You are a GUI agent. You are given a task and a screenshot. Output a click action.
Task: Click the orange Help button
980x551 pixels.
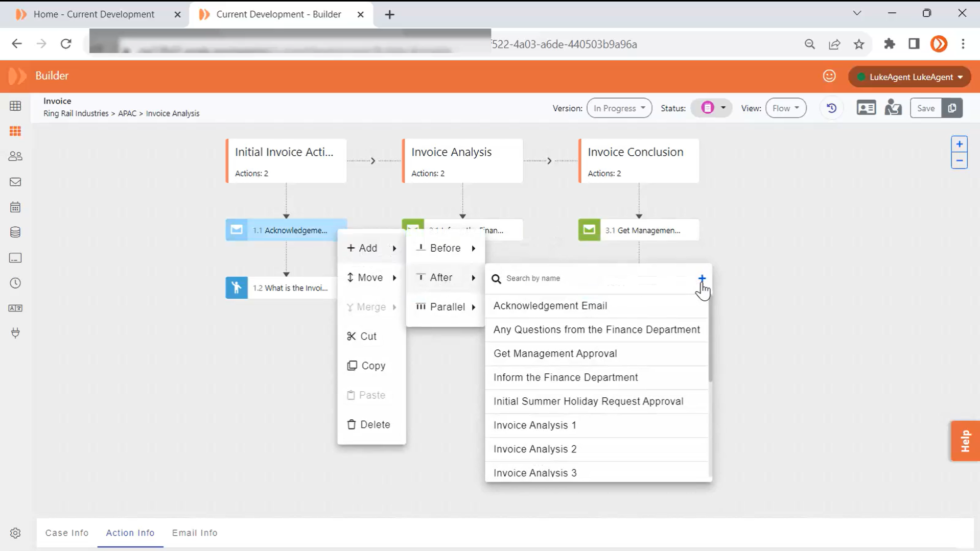pyautogui.click(x=965, y=441)
